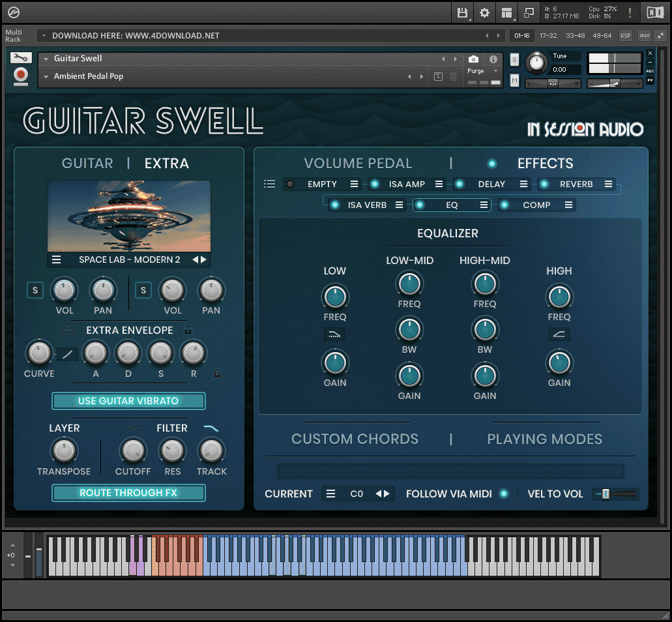The width and height of the screenshot is (672, 622).
Task: Click the KSP button in multi rack
Action: pyautogui.click(x=625, y=36)
